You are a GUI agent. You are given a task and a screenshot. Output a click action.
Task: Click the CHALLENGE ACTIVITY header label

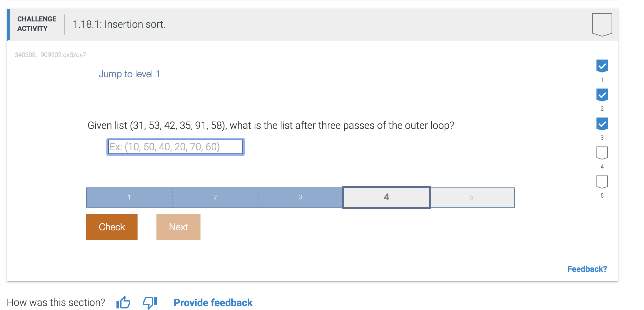[x=36, y=23]
